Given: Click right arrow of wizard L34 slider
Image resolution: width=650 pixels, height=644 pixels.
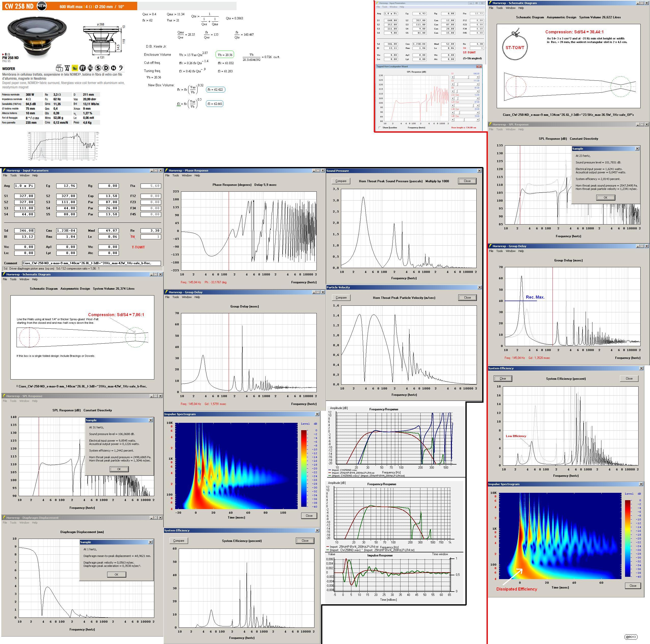Looking at the screenshot, I should point(478,112).
